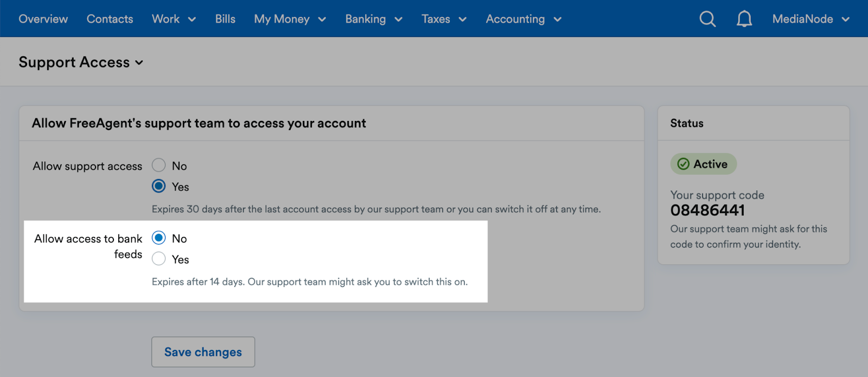Click the green Active status checkmark icon

[684, 164]
